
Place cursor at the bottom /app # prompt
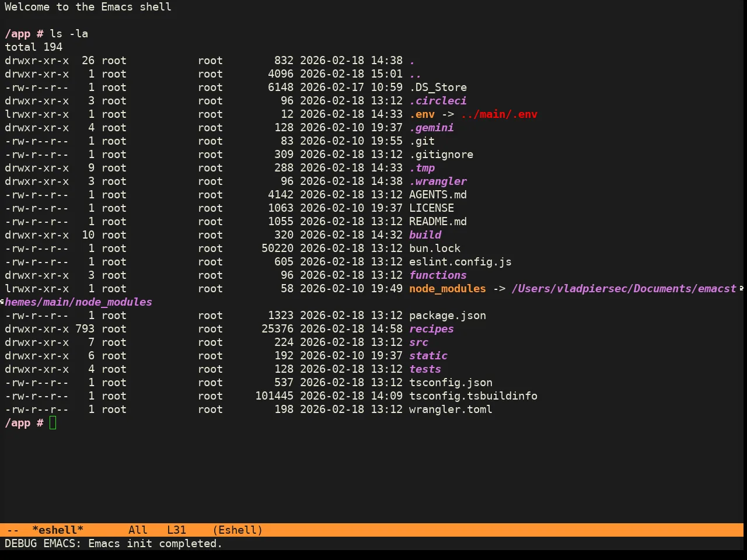point(53,423)
